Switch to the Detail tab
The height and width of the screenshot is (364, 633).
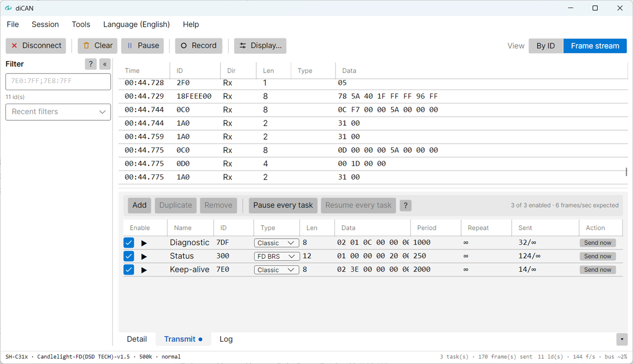[137, 339]
